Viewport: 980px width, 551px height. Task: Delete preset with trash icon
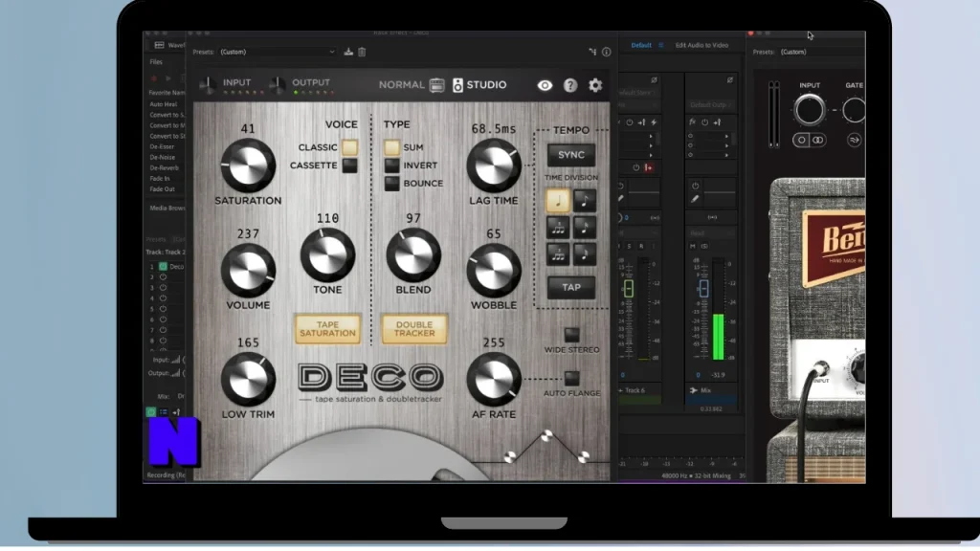[362, 52]
